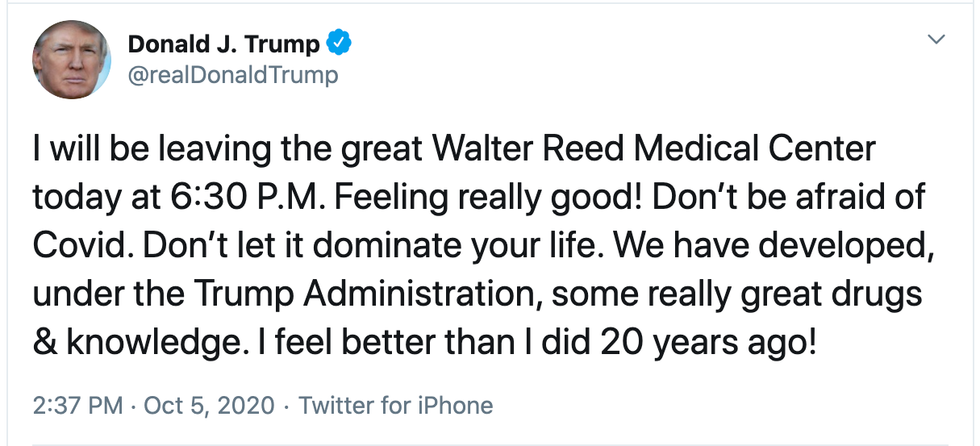Click the ampersand before "knowledge"

point(47,344)
